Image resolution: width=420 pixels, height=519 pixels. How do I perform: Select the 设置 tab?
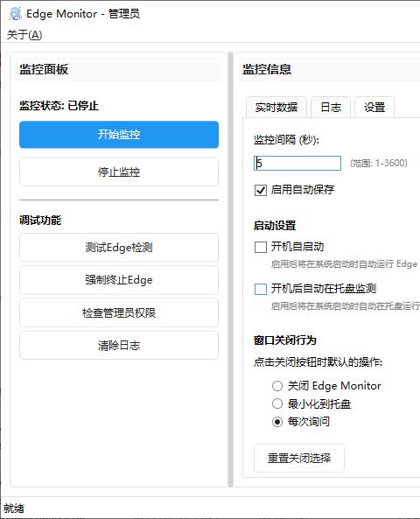(x=374, y=108)
